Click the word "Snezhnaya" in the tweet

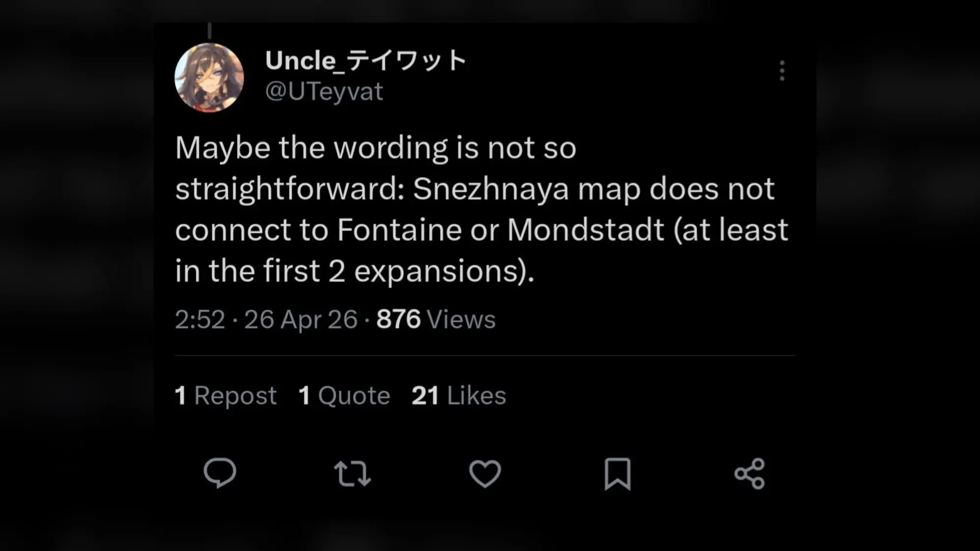click(490, 189)
